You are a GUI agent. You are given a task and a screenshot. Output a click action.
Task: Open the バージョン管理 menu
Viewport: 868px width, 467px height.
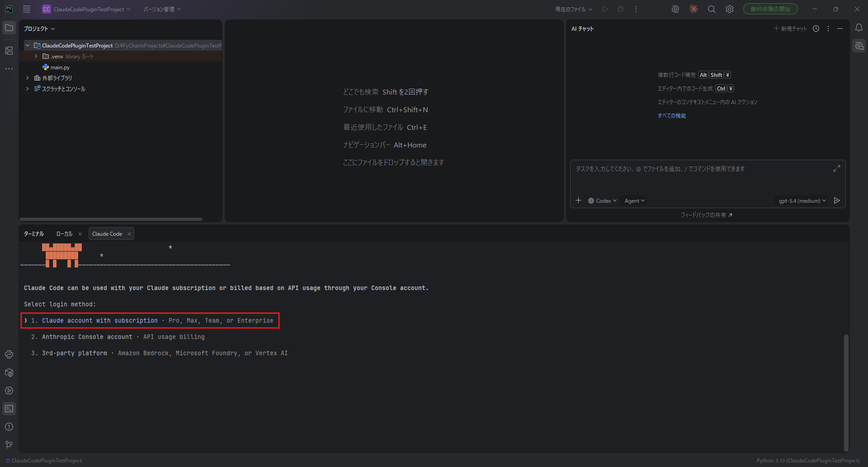pos(162,9)
